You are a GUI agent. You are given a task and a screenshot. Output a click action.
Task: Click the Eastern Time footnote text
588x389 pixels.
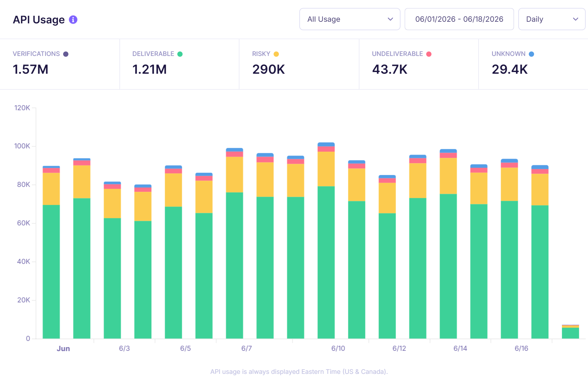tap(299, 372)
